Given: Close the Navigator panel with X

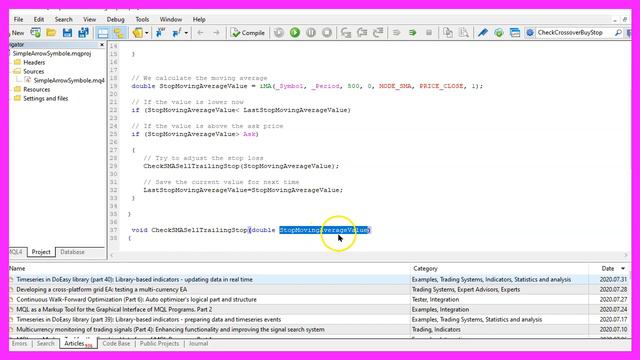Looking at the screenshot, I should (102, 44).
